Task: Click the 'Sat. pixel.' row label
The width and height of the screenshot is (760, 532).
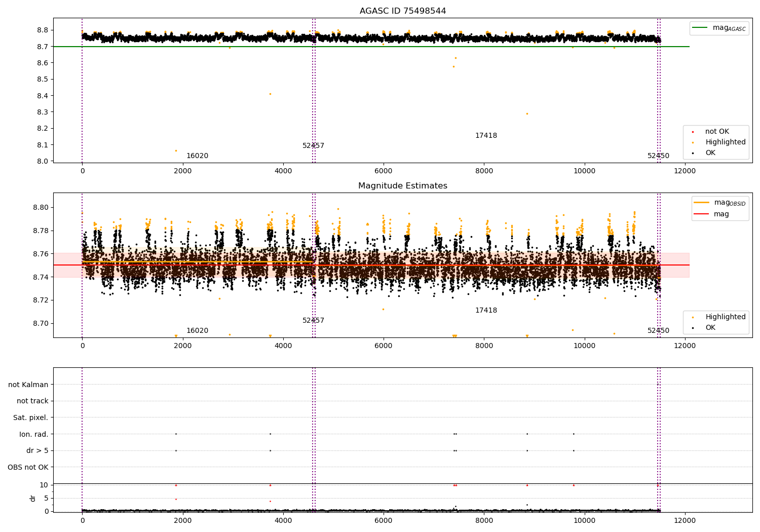Action: coord(31,418)
